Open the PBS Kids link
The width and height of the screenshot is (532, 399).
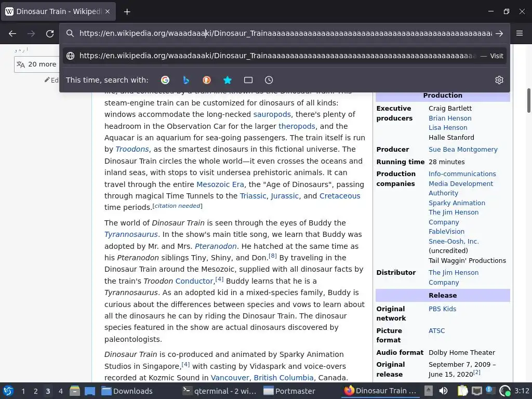(x=442, y=309)
